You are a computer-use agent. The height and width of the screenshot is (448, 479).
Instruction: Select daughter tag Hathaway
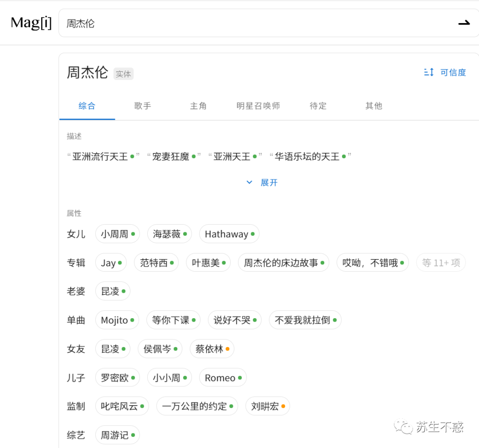pos(229,234)
